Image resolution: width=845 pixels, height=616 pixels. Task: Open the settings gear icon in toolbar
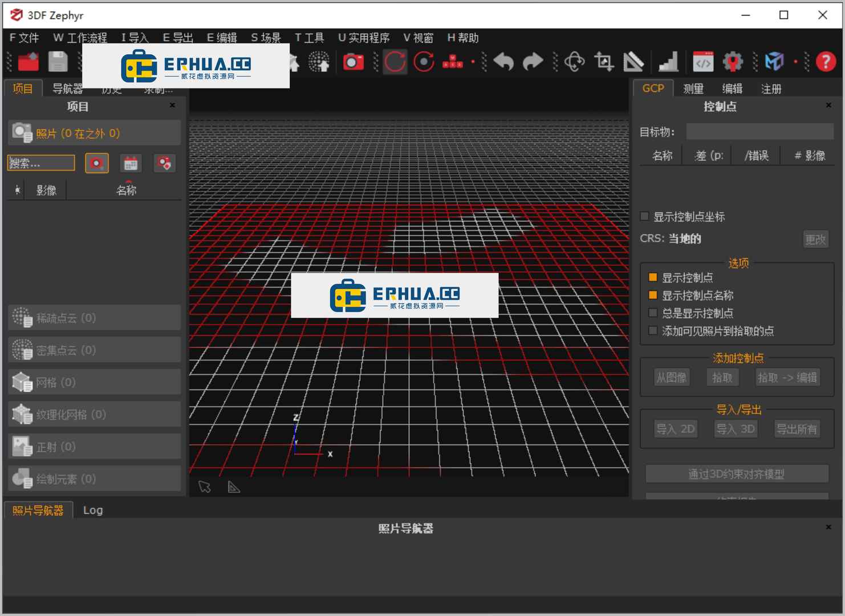point(733,62)
